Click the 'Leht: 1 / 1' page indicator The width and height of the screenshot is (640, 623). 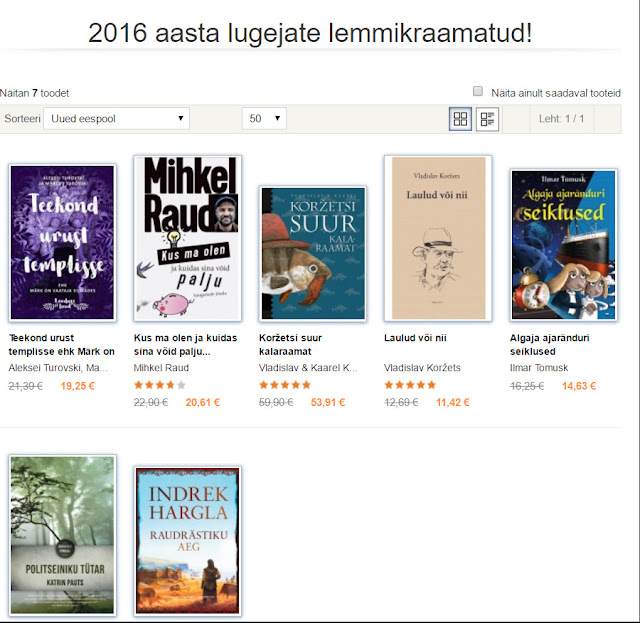(x=561, y=119)
